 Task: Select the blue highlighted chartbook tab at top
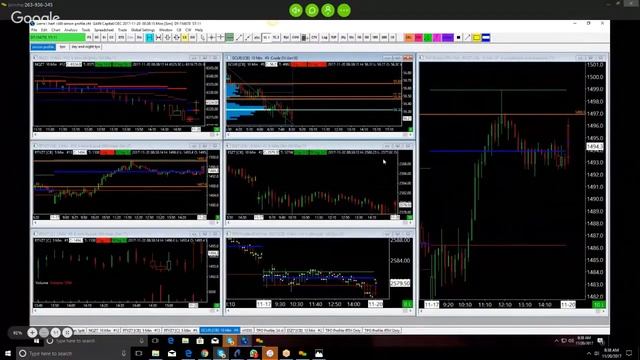pos(43,47)
